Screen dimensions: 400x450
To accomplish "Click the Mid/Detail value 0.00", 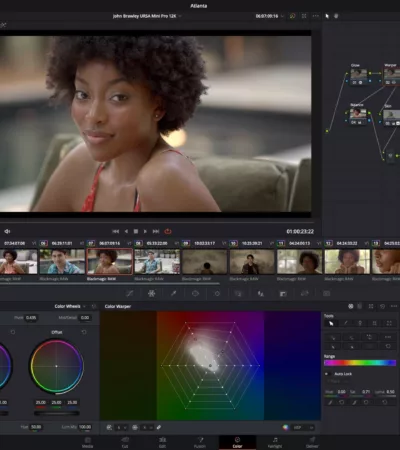I will (x=85, y=318).
